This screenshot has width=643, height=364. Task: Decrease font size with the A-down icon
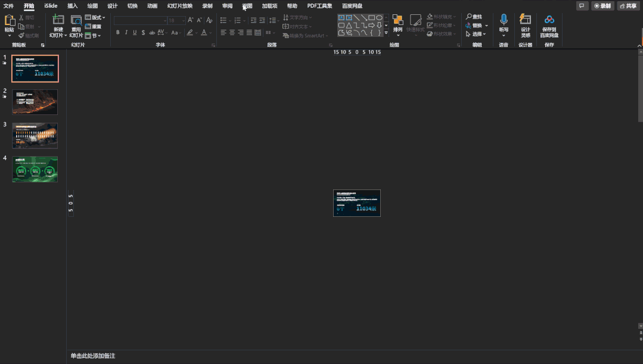(199, 20)
